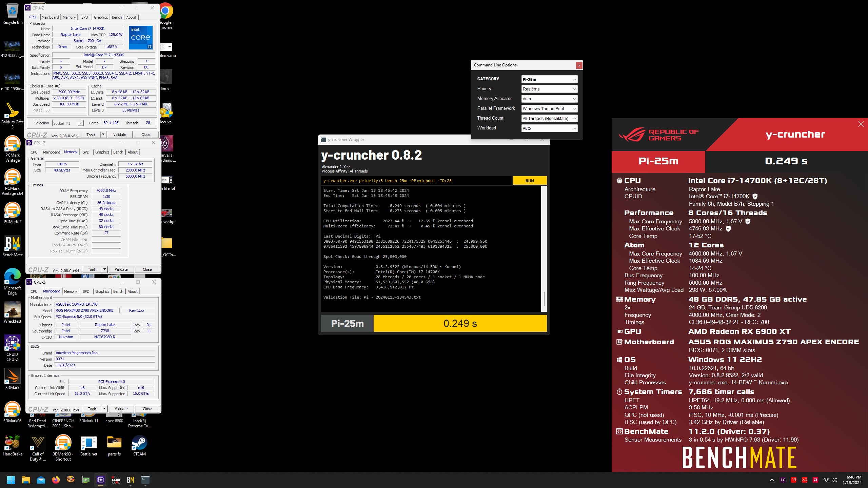Open the parts fs folder icon

click(x=114, y=445)
